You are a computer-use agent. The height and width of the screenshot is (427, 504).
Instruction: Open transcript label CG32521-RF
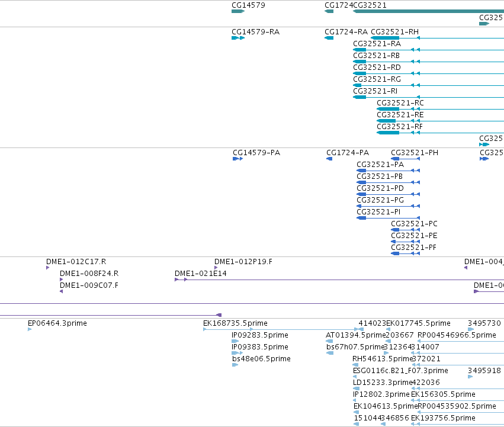coord(400,127)
